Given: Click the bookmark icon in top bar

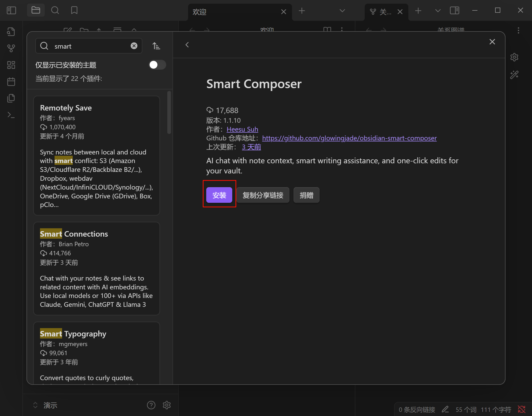Looking at the screenshot, I should point(74,10).
